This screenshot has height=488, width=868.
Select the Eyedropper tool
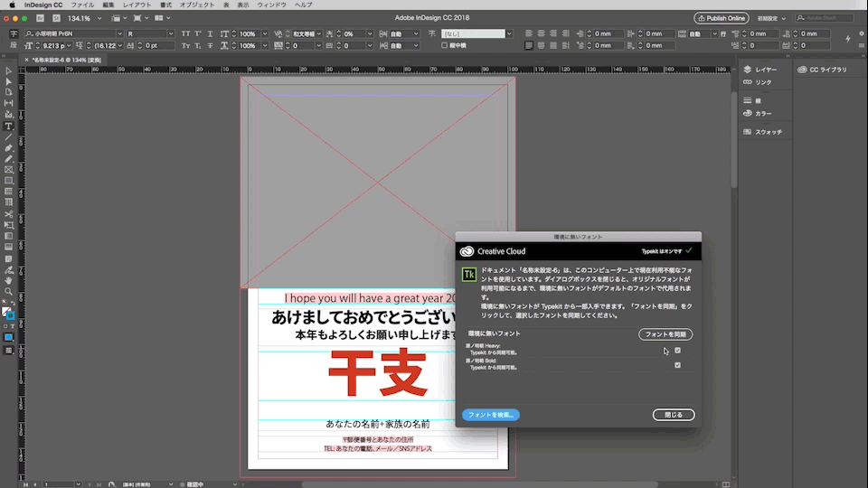8,270
